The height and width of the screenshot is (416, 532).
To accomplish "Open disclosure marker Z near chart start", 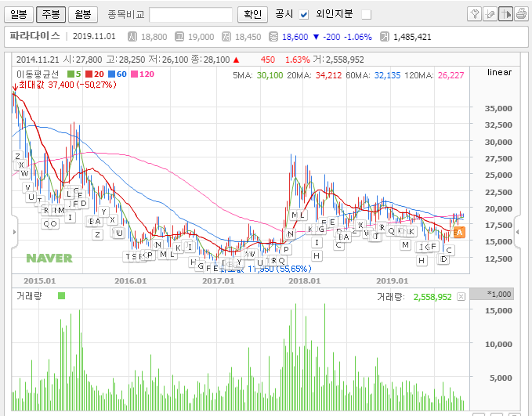I will (x=18, y=156).
